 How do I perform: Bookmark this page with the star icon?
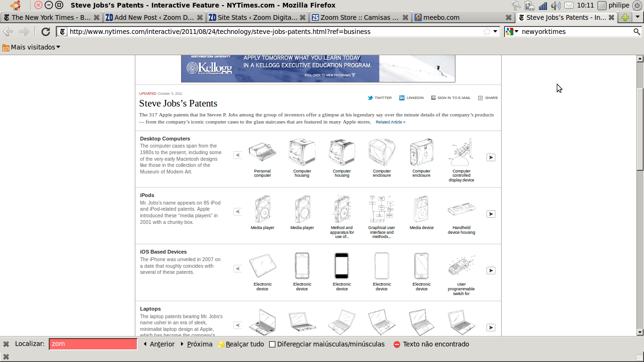(487, 32)
